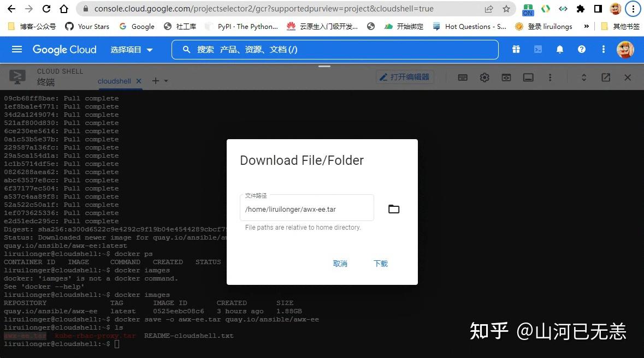
Task: Open the Cloud Shell settings gear
Action: pos(485,77)
